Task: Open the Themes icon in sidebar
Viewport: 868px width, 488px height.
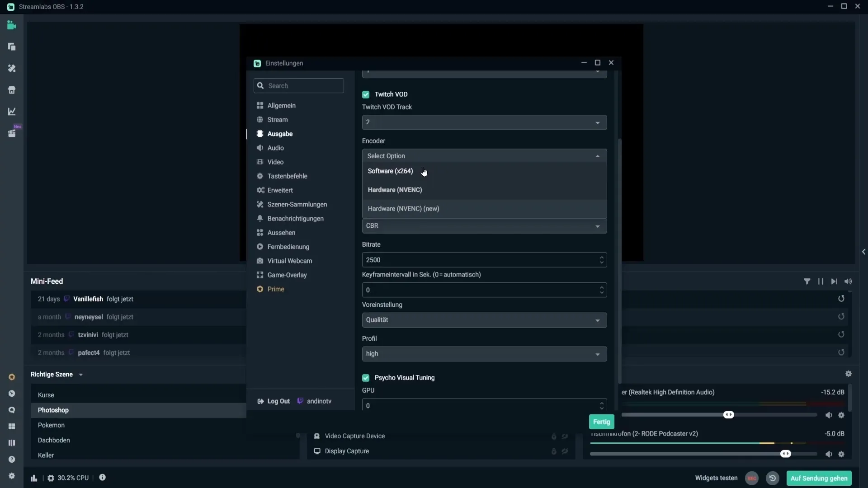Action: click(x=12, y=68)
